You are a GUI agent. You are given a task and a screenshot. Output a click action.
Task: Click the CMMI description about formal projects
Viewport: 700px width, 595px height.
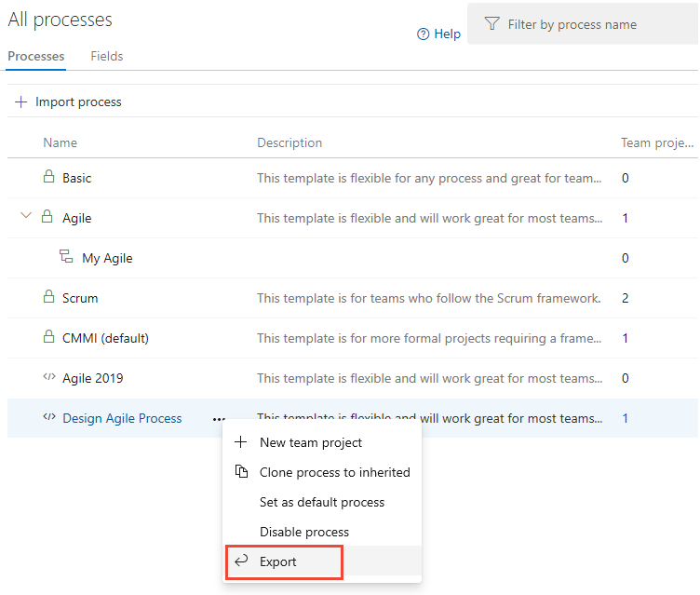coord(429,338)
